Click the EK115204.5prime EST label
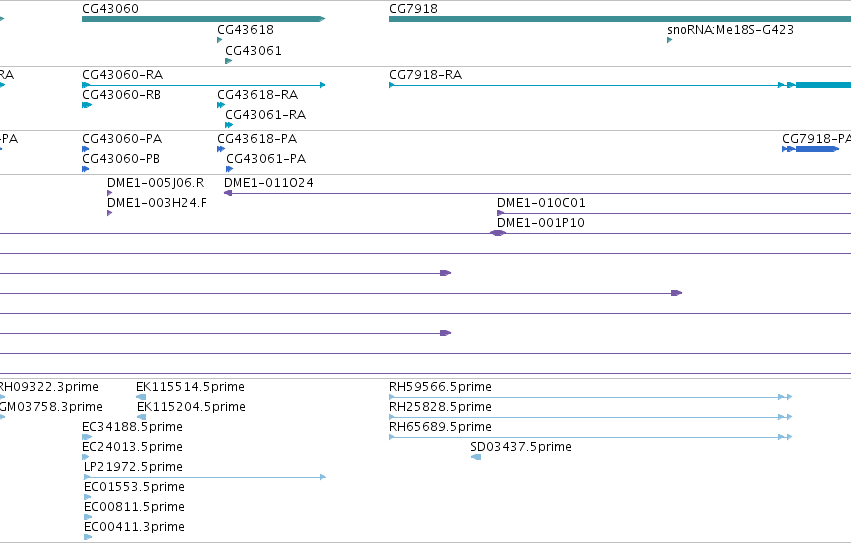 pos(192,407)
